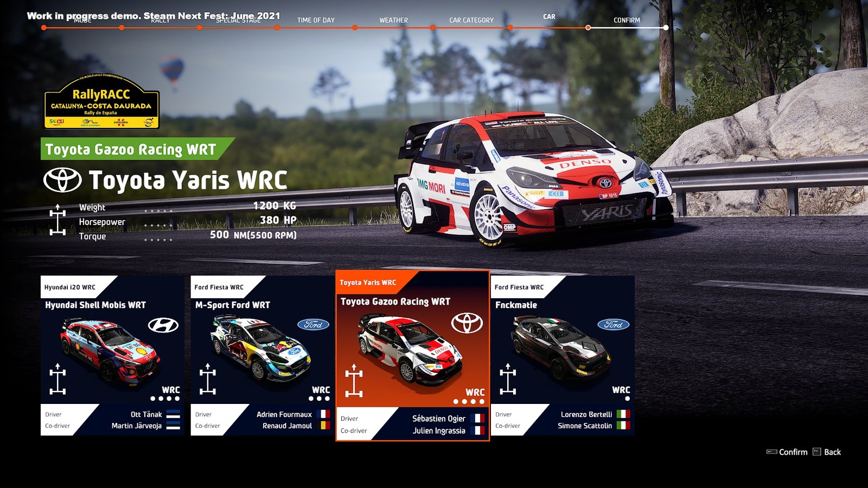Go to the Weather step
This screenshot has height=488, width=868.
[393, 20]
